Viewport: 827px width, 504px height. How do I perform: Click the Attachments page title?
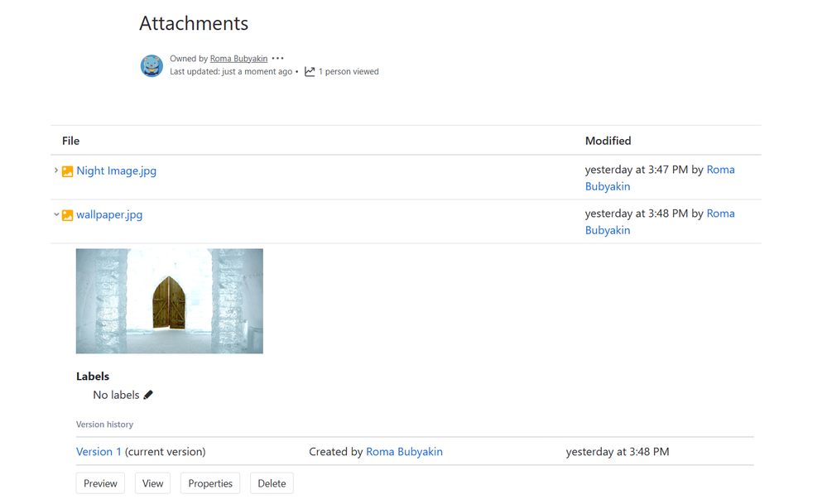194,23
